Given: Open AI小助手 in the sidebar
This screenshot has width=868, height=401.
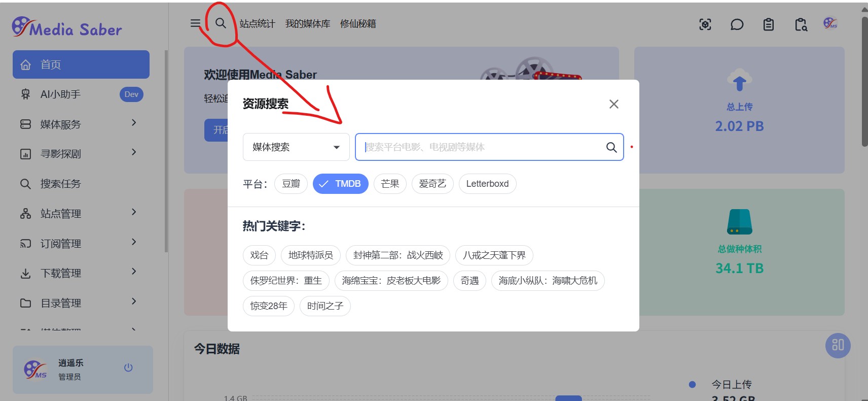Looking at the screenshot, I should coord(81,94).
